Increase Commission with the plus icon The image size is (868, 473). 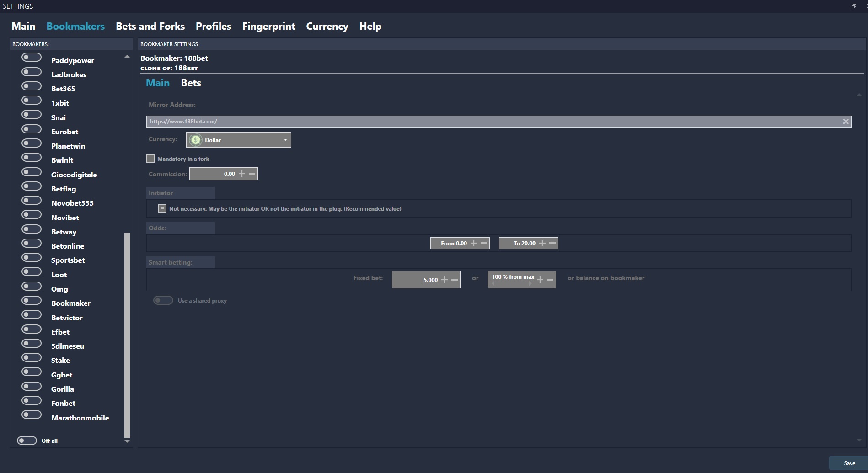[x=242, y=174]
